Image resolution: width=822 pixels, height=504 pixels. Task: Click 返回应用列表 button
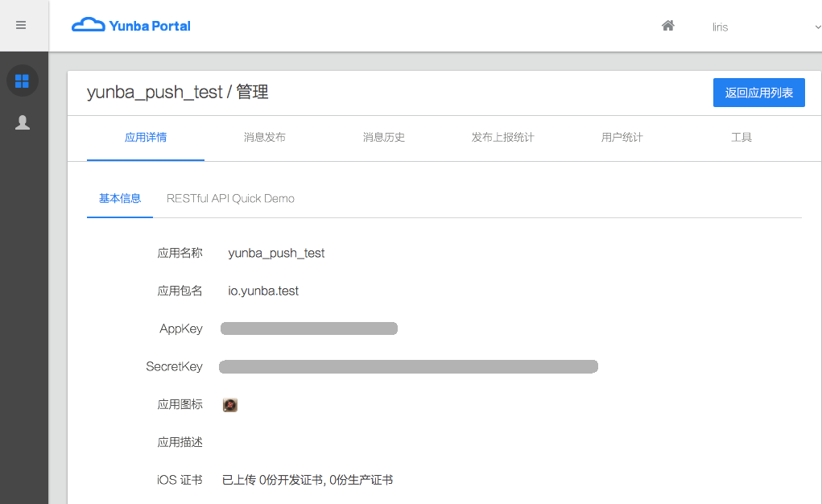[x=758, y=93]
